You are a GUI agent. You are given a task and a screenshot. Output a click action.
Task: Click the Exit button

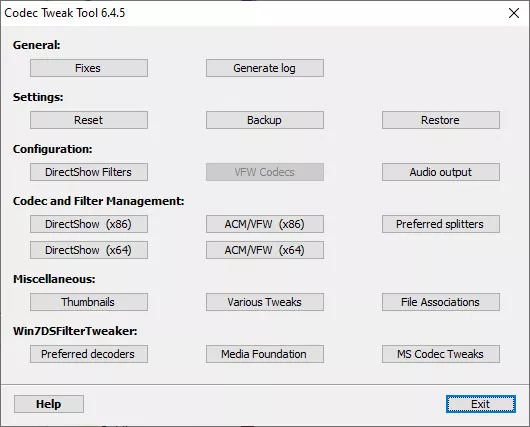481,404
